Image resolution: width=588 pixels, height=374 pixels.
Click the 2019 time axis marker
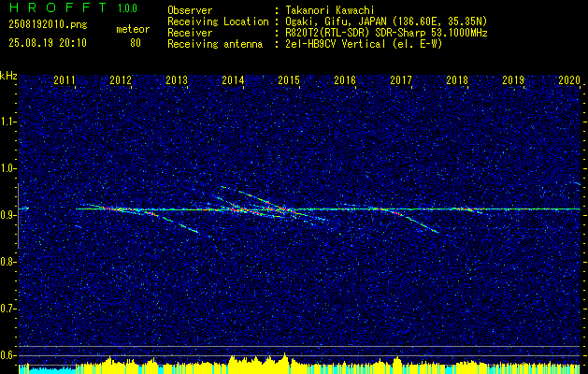click(513, 79)
